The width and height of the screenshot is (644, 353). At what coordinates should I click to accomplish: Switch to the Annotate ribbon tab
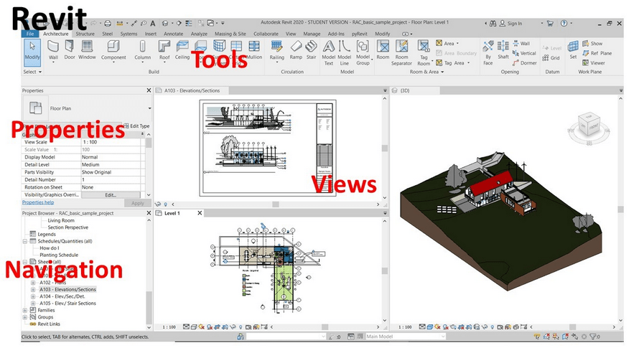coord(173,34)
